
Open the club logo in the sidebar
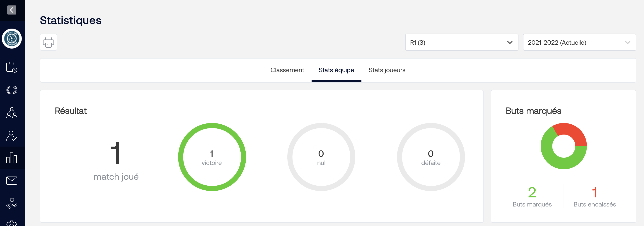tap(12, 39)
